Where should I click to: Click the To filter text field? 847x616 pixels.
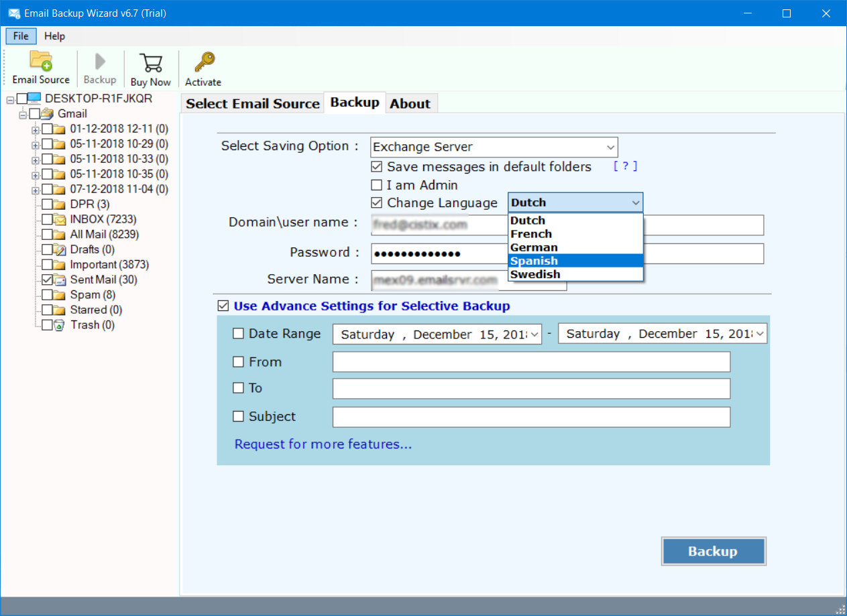click(x=531, y=389)
